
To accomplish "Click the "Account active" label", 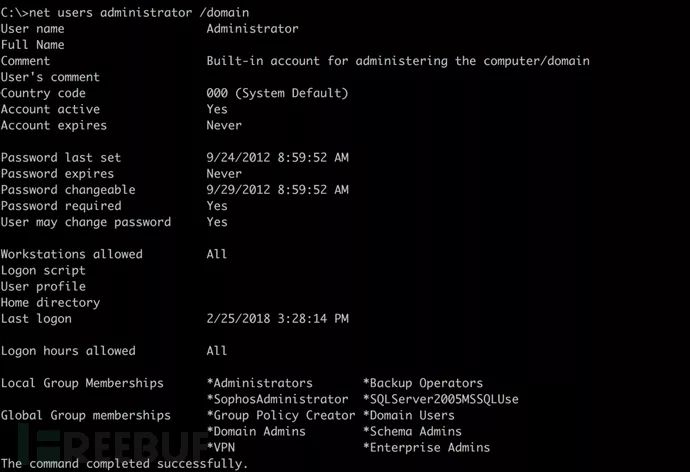I will [x=51, y=109].
